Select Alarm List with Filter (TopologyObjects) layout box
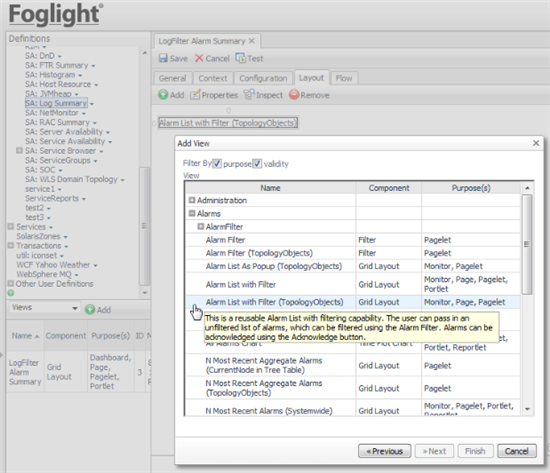Screen dimensions: 550x473 (x=228, y=123)
